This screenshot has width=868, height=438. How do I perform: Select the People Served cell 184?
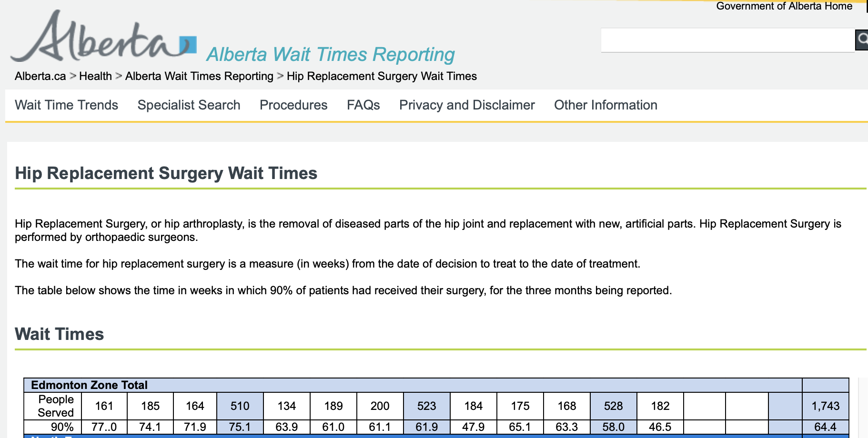[x=474, y=406]
